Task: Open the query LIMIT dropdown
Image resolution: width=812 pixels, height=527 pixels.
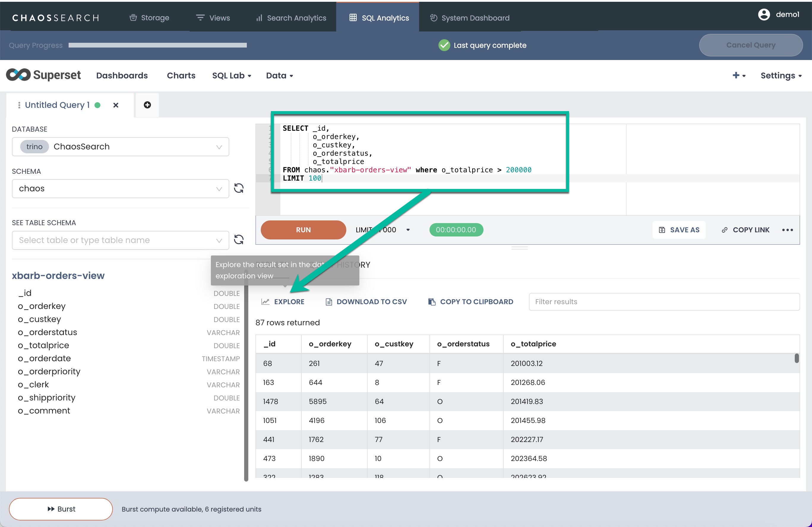Action: (408, 230)
